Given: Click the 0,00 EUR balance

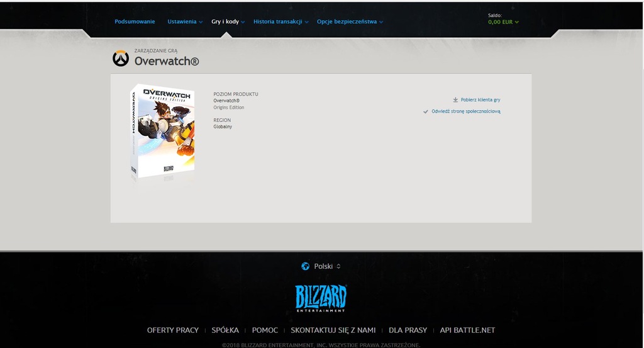Looking at the screenshot, I should [500, 22].
